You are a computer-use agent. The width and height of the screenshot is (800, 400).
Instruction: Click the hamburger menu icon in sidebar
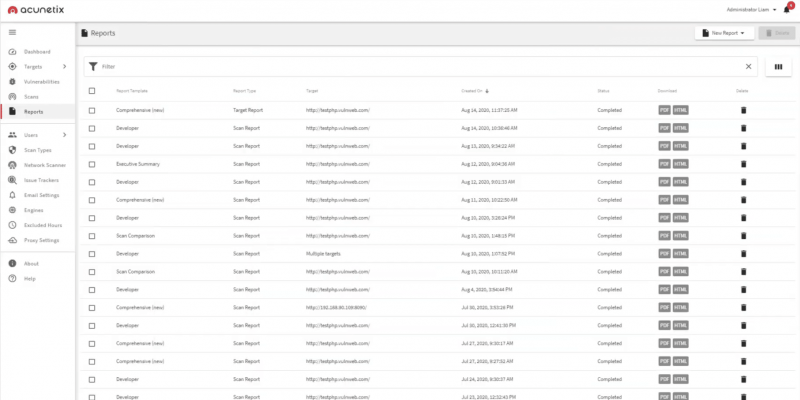12,33
